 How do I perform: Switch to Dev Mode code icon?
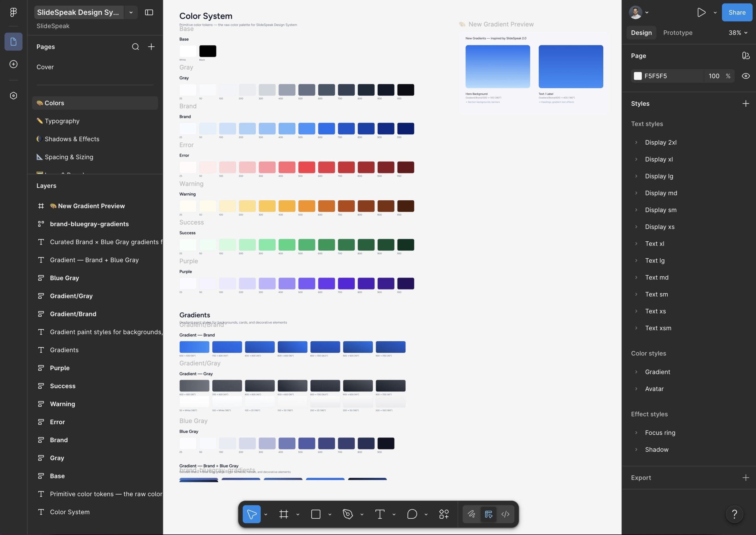click(x=505, y=514)
